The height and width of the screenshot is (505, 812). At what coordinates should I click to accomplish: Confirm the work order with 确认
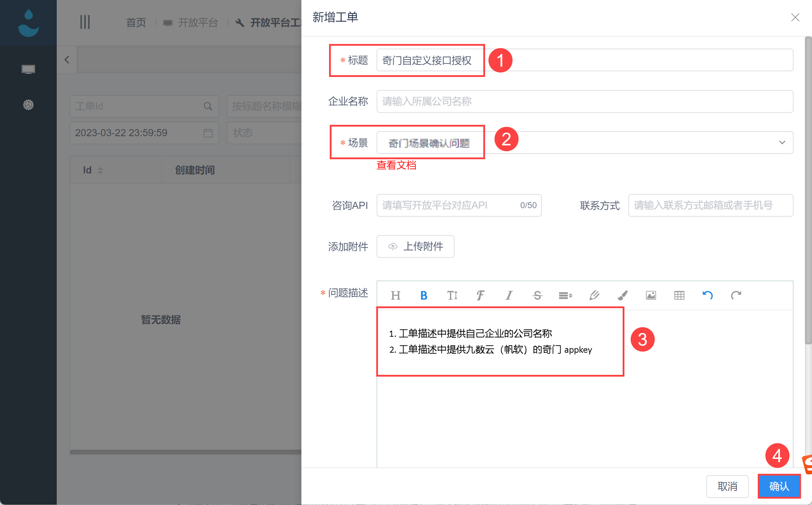[x=779, y=486]
